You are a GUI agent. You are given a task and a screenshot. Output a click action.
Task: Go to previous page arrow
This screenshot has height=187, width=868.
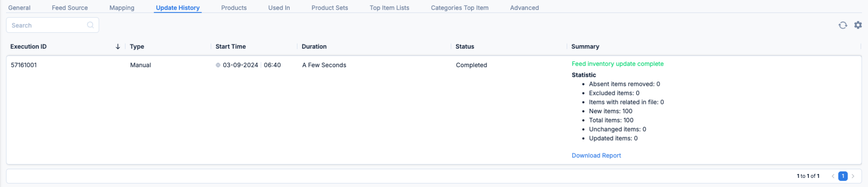tap(833, 176)
